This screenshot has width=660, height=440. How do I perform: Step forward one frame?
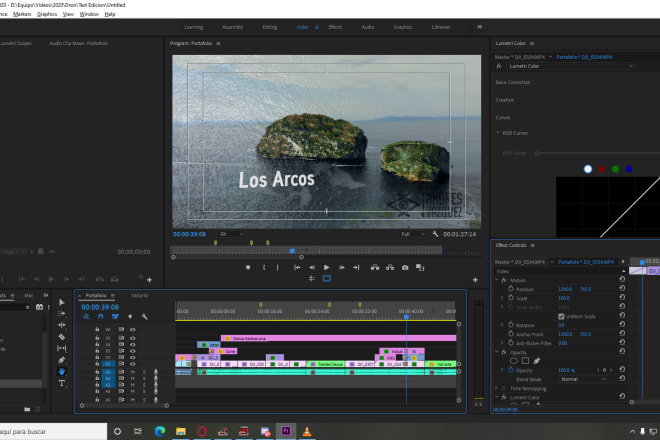tap(342, 268)
